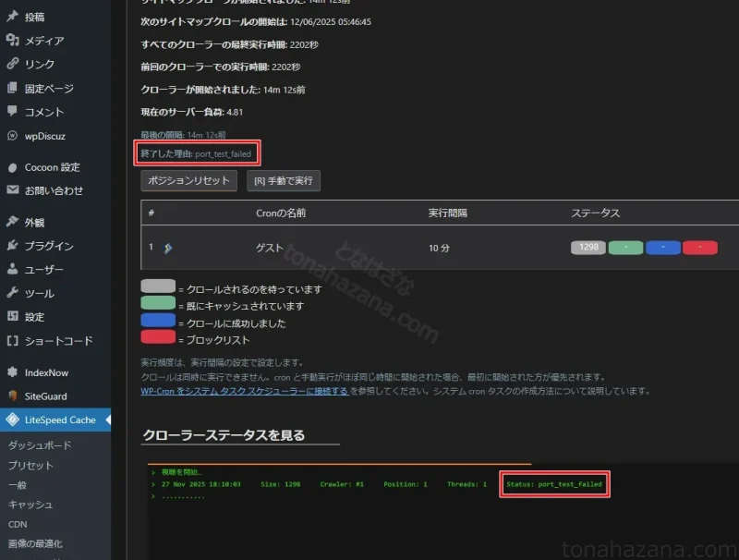Click the wrench icon beside ツール

(12, 293)
